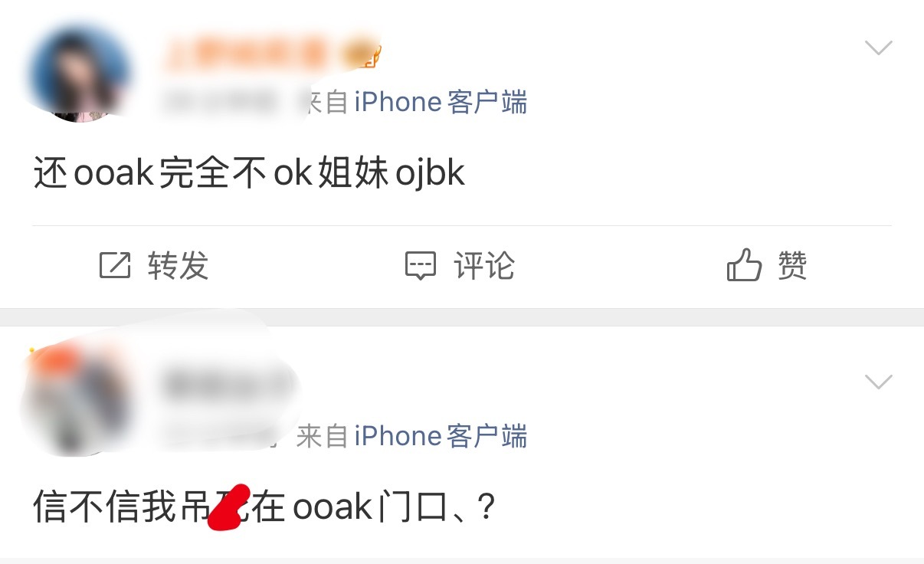This screenshot has width=924, height=564.
Task: Open the post mentioning ooak门口
Action: tap(264, 507)
